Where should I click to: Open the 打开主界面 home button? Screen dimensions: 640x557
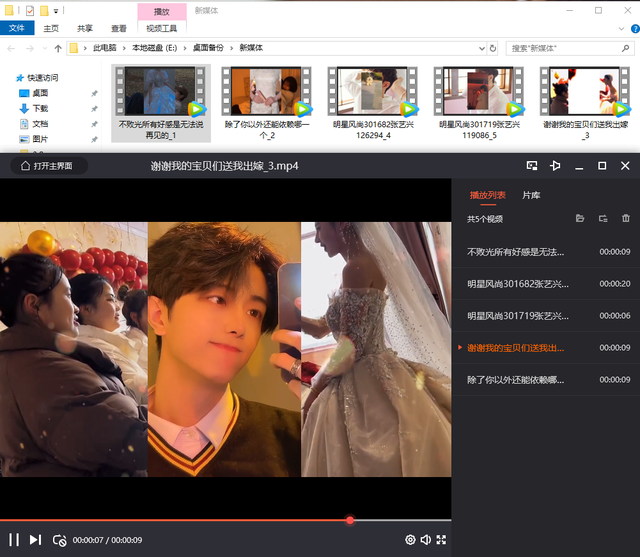pyautogui.click(x=48, y=166)
